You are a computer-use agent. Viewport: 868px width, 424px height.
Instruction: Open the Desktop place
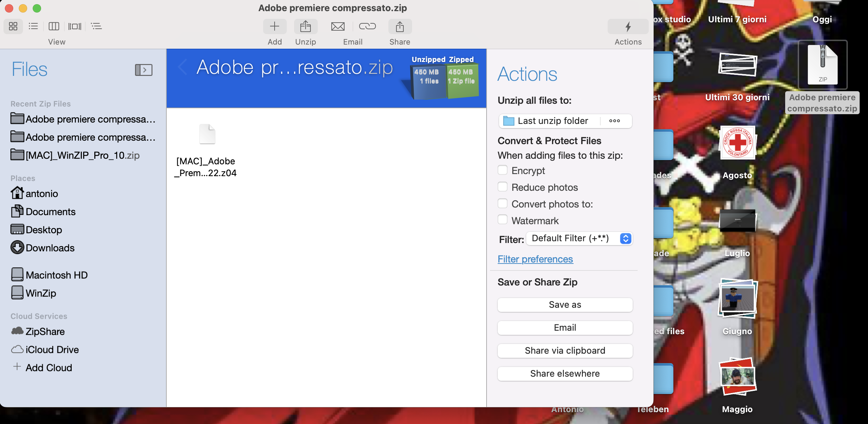click(36, 229)
